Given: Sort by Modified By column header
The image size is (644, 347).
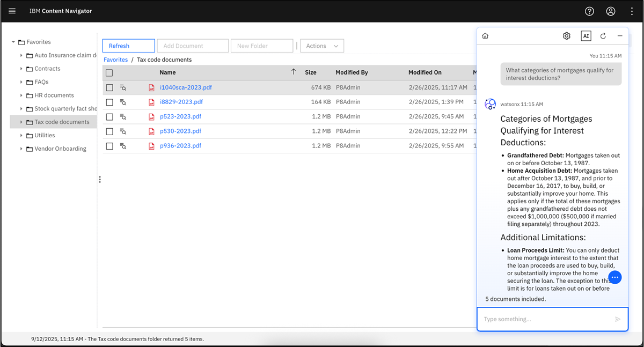Looking at the screenshot, I should pos(352,72).
